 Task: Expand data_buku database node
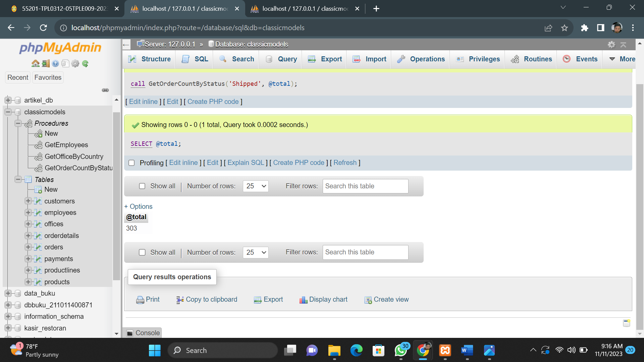[x=8, y=294]
